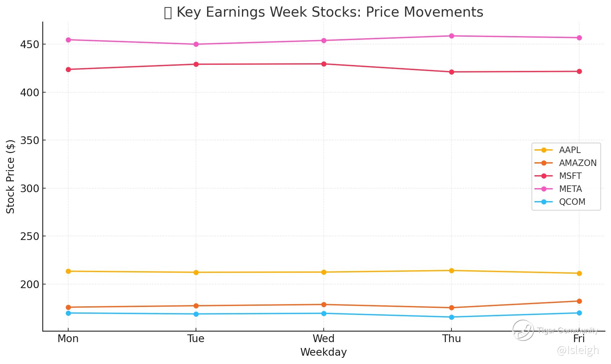The height and width of the screenshot is (364, 611).
Task: Click AMAZON's Friday data point
Action: [579, 301]
